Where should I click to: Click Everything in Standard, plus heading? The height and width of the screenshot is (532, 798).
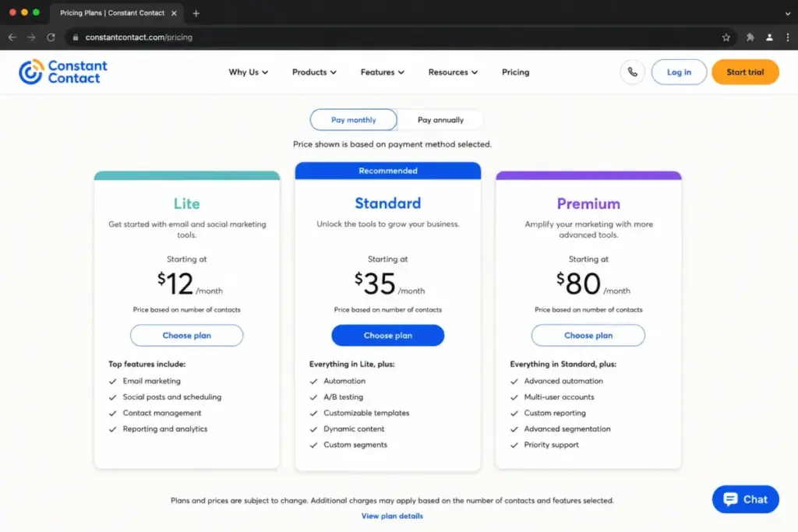[563, 365]
